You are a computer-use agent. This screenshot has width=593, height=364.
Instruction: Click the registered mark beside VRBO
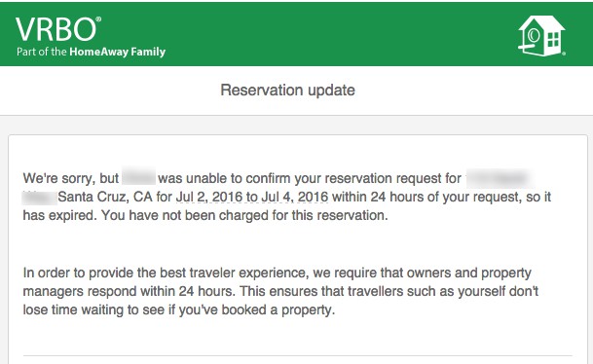98,18
